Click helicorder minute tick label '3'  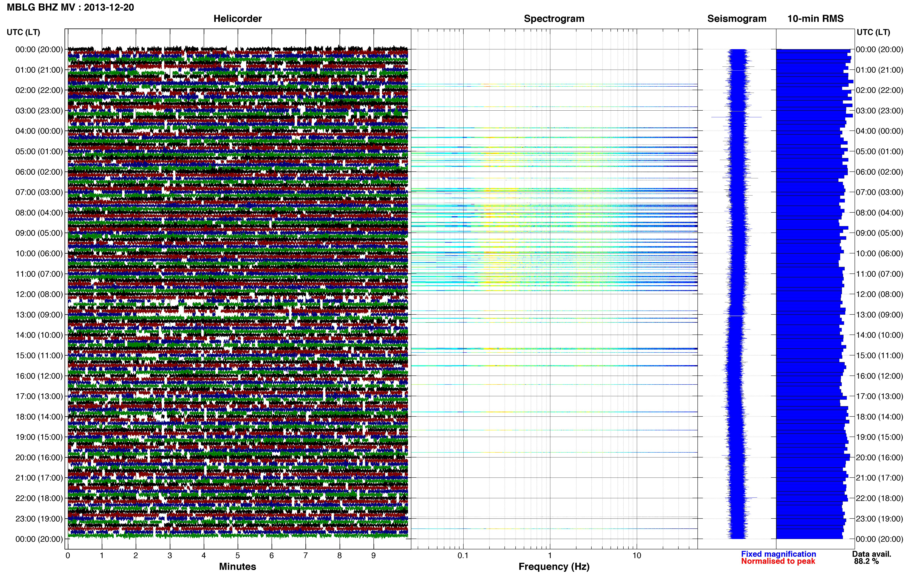pyautogui.click(x=170, y=555)
